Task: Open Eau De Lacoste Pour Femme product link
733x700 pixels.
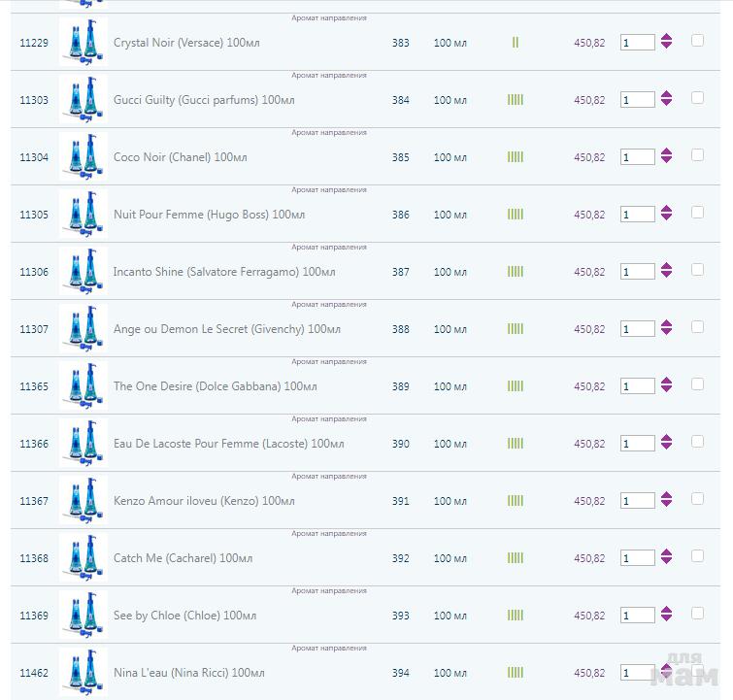Action: click(228, 444)
